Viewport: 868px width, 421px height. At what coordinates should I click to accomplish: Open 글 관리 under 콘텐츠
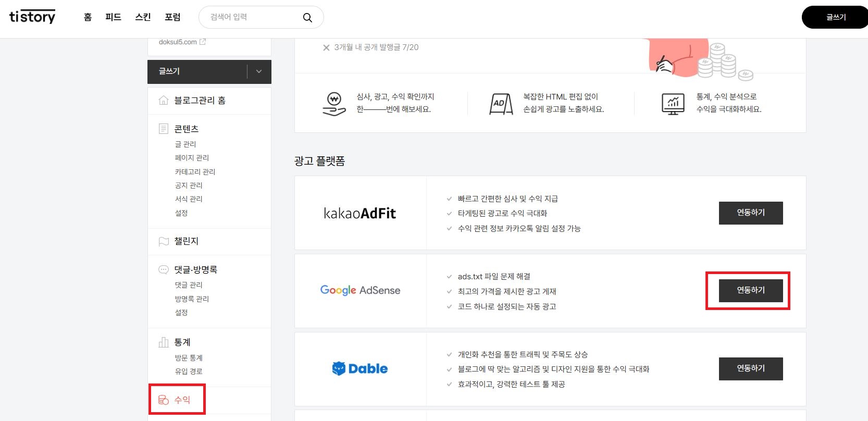pos(185,144)
